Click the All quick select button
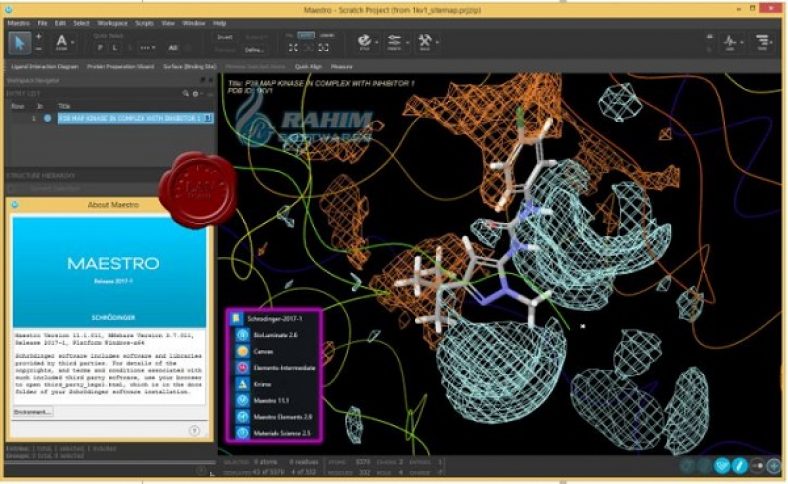The width and height of the screenshot is (788, 484). pos(173,48)
